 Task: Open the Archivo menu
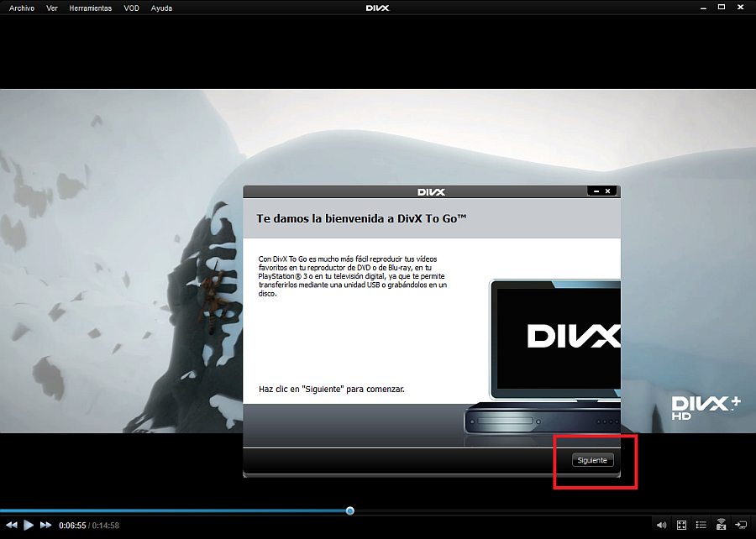pos(22,8)
